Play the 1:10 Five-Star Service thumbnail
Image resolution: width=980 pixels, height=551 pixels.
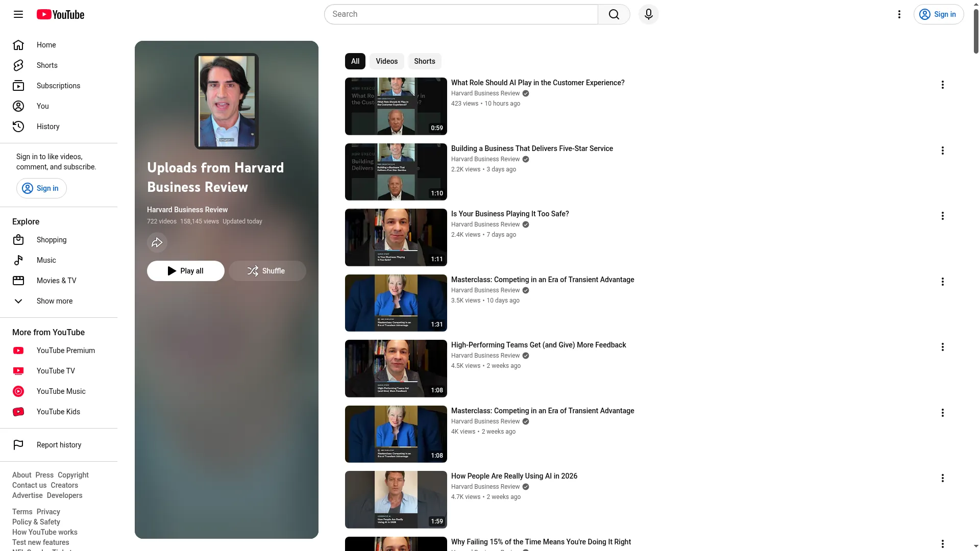[396, 172]
